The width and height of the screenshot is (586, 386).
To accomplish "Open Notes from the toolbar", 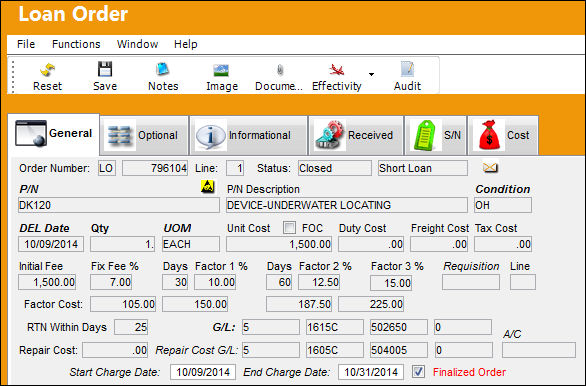I will (x=163, y=70).
